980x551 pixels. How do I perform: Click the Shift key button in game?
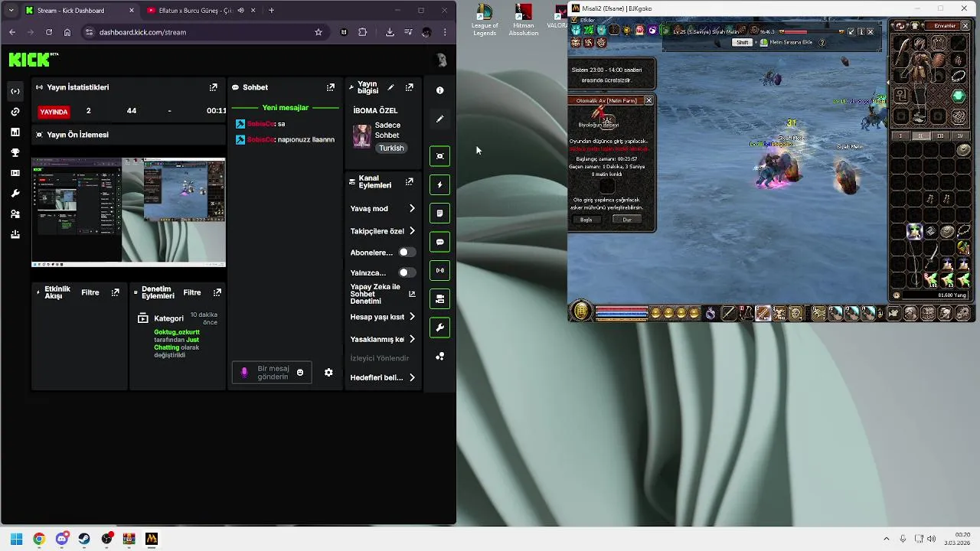tap(743, 43)
